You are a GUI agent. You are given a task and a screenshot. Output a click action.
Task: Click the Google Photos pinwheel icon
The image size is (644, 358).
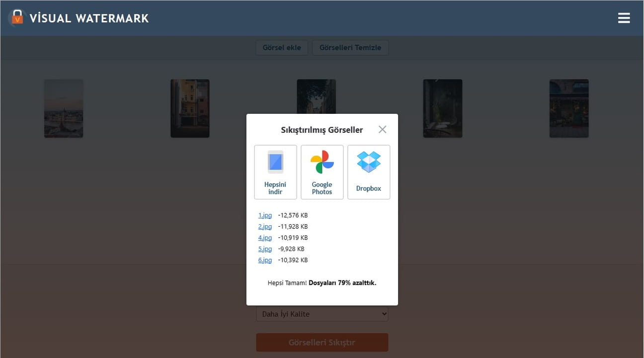click(322, 162)
